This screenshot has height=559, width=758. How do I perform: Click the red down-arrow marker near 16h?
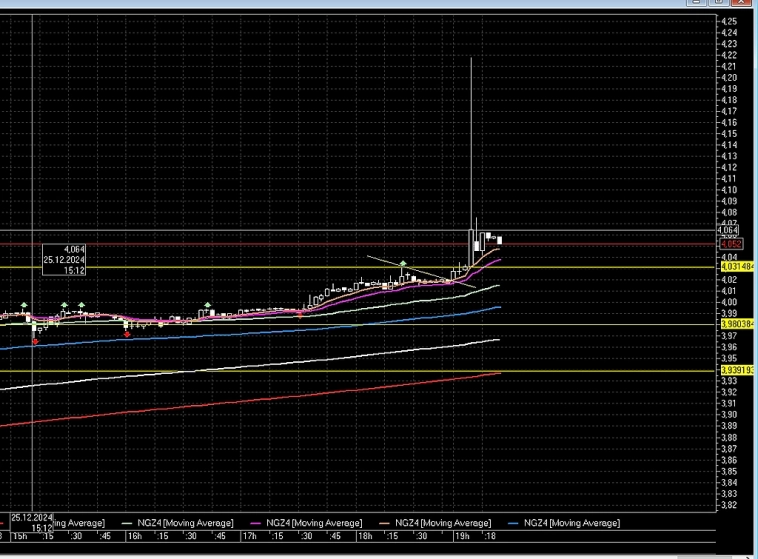[127, 334]
